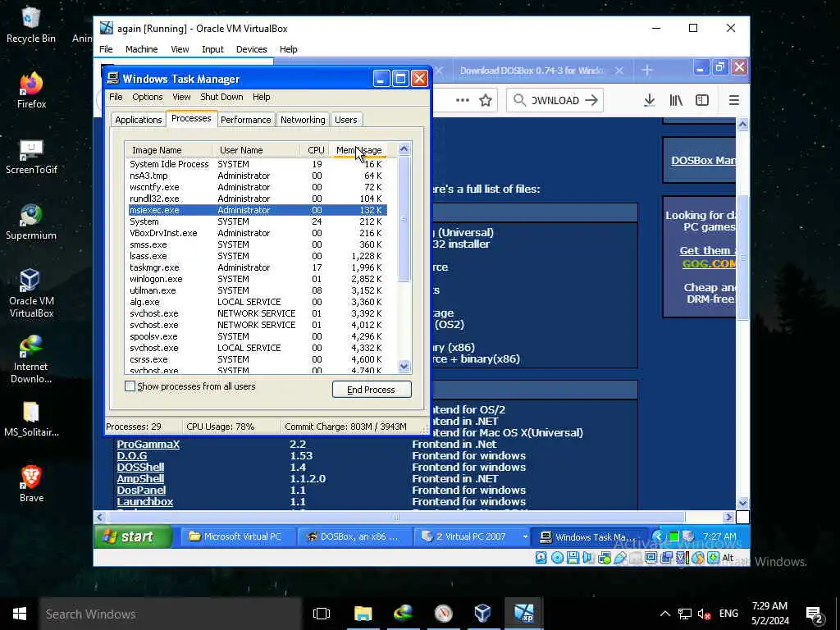The image size is (840, 630).
Task: Click the VirtualBox USB status icon
Action: point(620,558)
